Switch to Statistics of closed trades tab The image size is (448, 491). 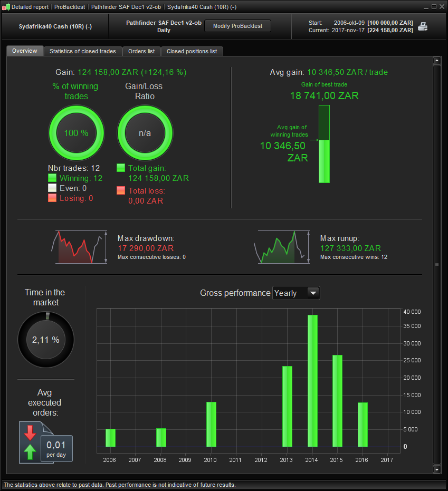click(x=83, y=51)
